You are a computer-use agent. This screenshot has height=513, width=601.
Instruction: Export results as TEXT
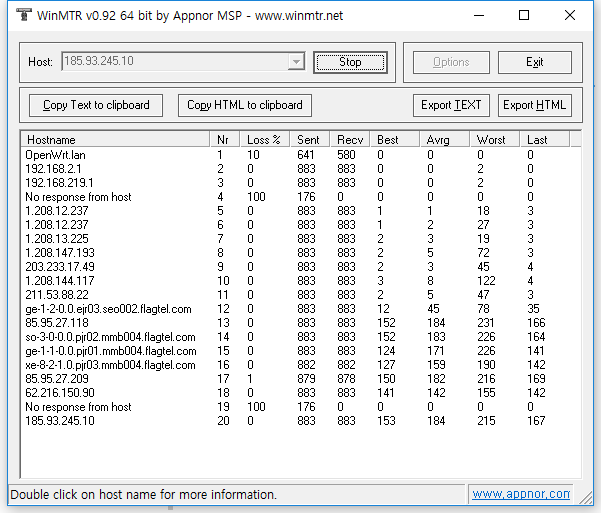click(x=451, y=105)
